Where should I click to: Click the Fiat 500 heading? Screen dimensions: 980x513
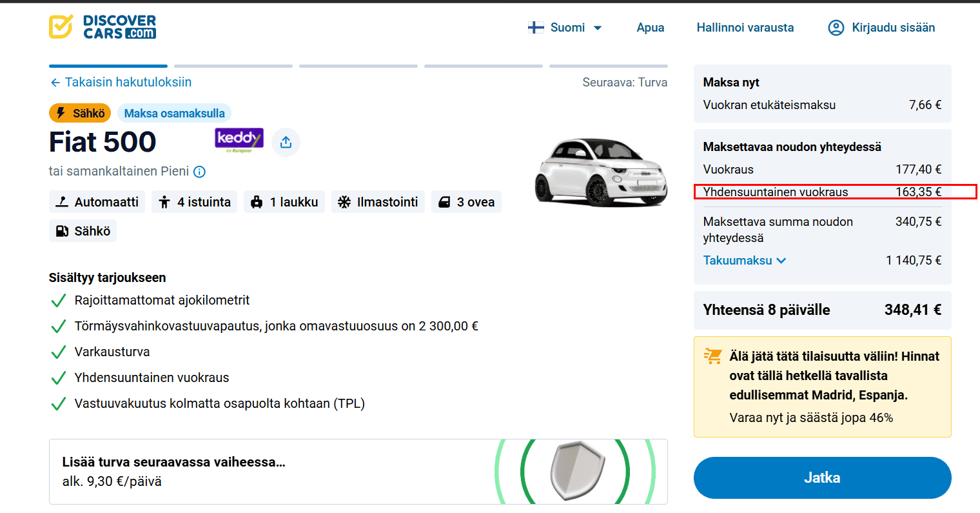(103, 142)
